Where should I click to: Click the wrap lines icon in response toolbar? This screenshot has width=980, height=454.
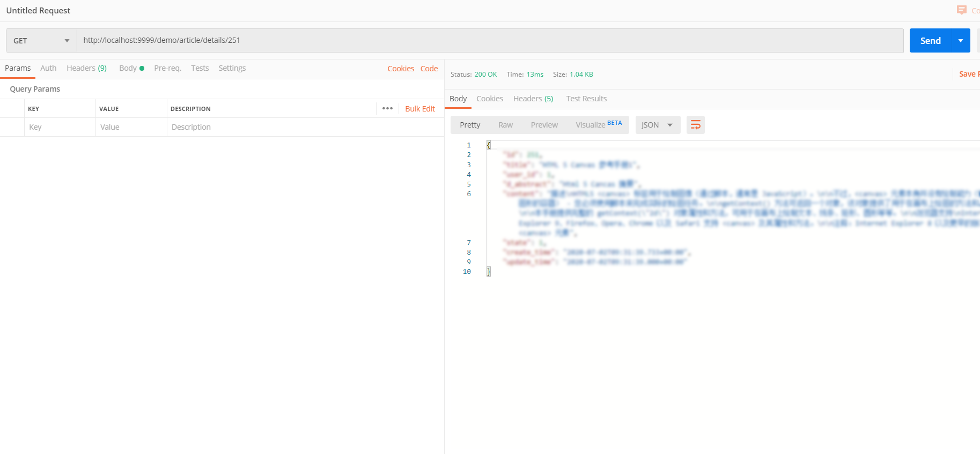[x=695, y=125]
